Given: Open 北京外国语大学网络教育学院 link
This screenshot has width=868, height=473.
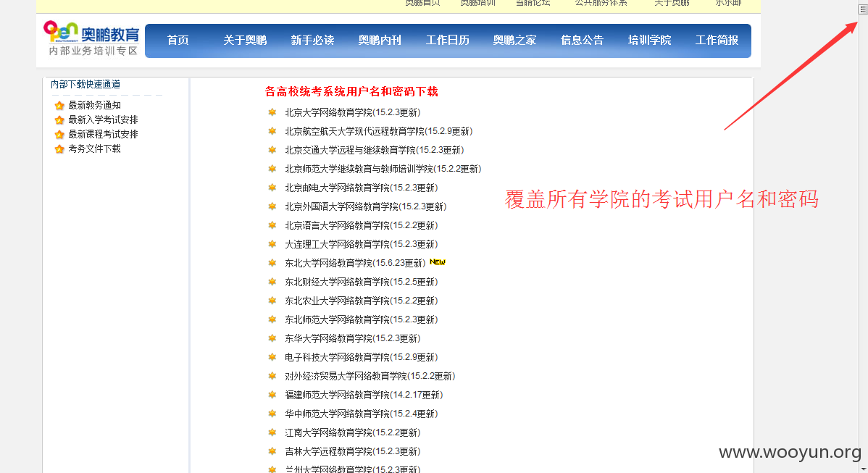Looking at the screenshot, I should [366, 206].
